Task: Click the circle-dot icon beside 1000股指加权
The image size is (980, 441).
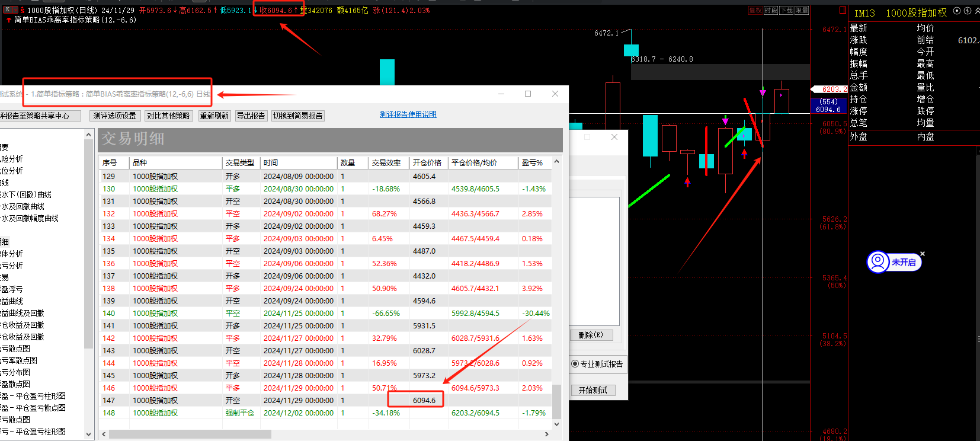Action: point(957,11)
